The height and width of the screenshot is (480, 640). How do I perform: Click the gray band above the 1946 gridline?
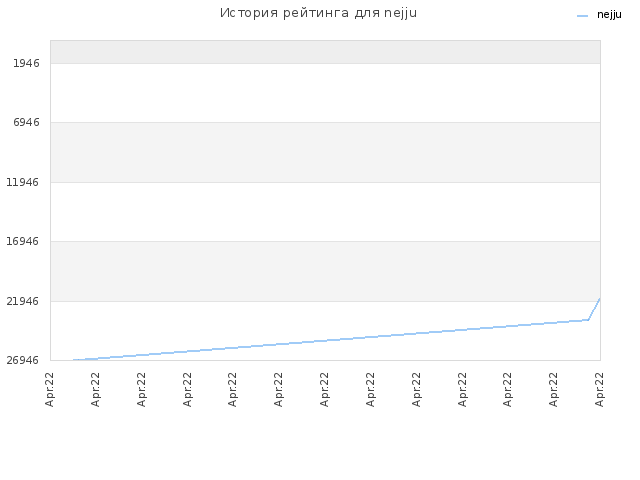(x=325, y=52)
